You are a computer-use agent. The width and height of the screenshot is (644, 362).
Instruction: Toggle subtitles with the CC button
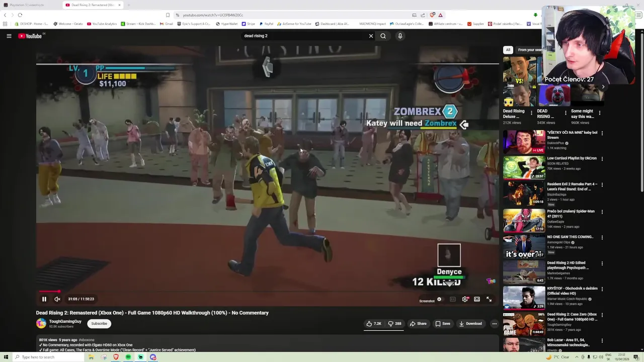pos(453,299)
